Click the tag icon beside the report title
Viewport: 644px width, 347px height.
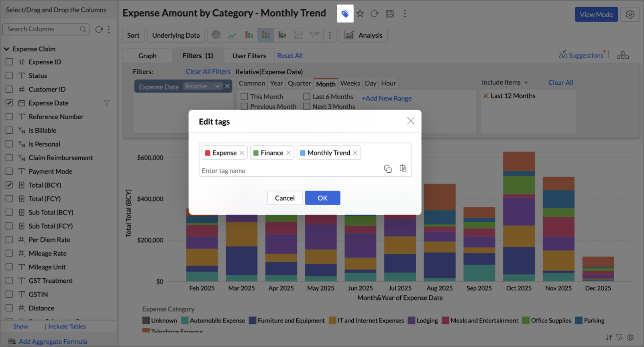click(345, 14)
